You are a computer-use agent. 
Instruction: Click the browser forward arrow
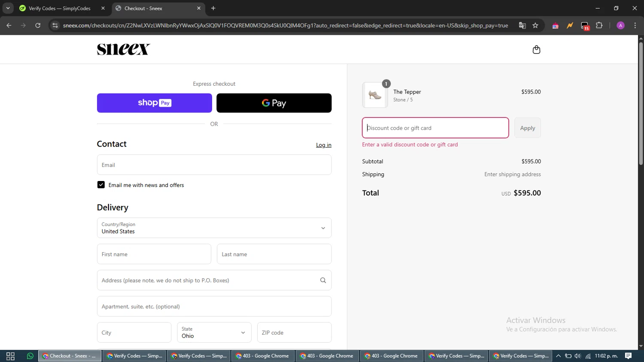tap(24, 25)
